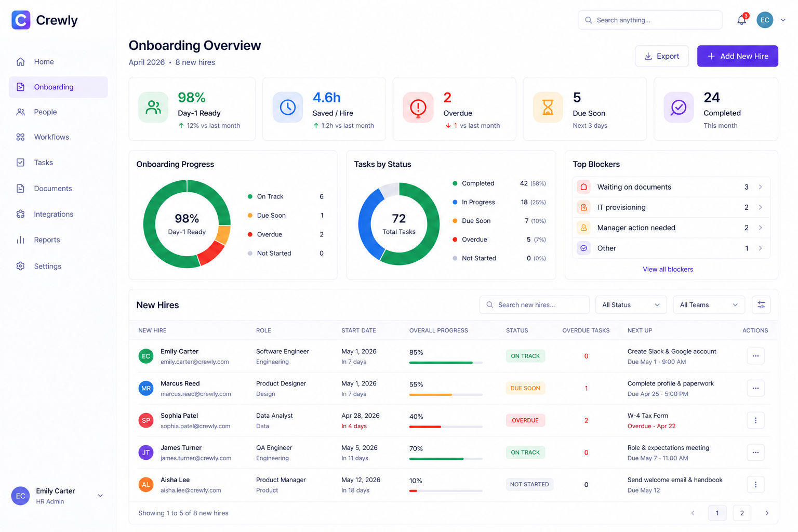Viewport: 798px width, 532px height.
Task: Click the Onboarding Progress donut chart
Action: coord(187,224)
